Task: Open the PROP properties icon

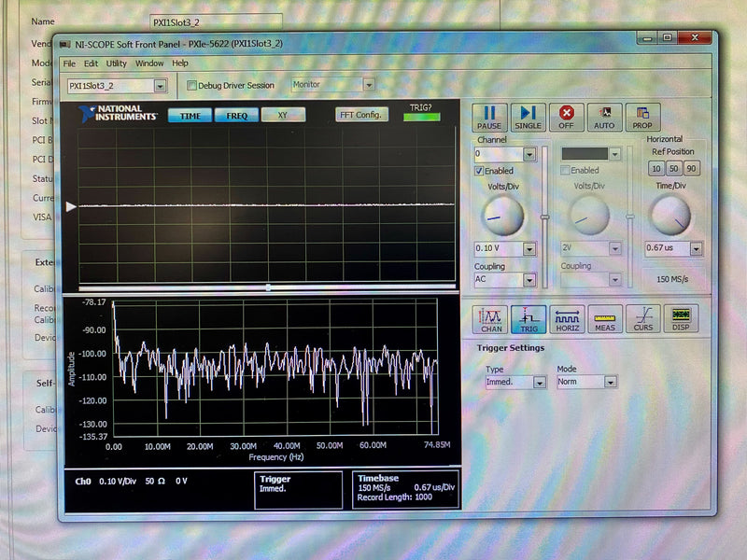Action: point(642,117)
